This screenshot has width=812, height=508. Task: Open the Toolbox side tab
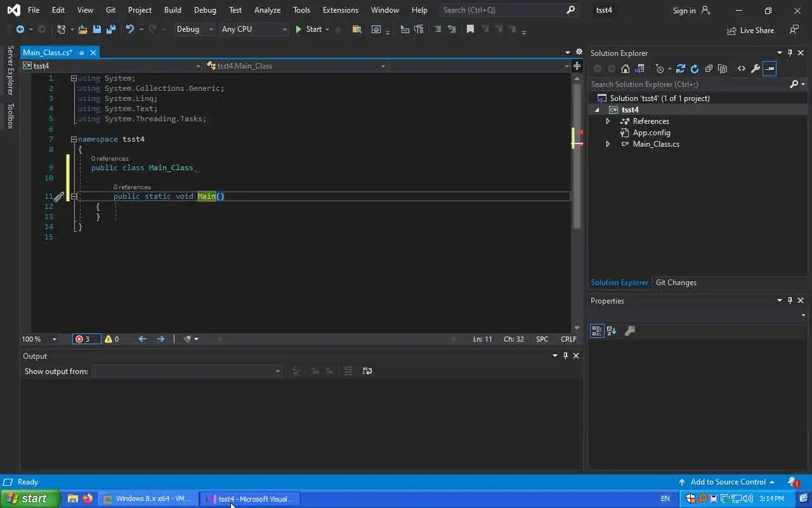(x=10, y=116)
